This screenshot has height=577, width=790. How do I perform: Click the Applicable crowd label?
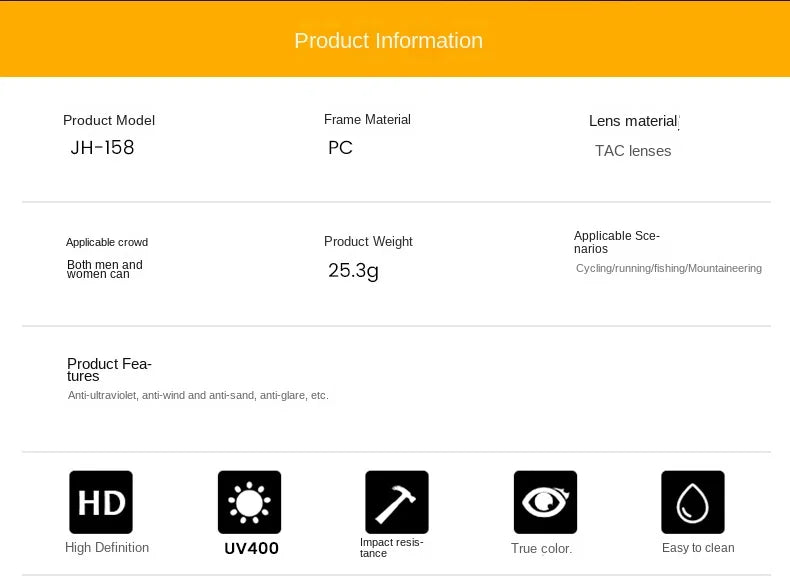click(107, 242)
